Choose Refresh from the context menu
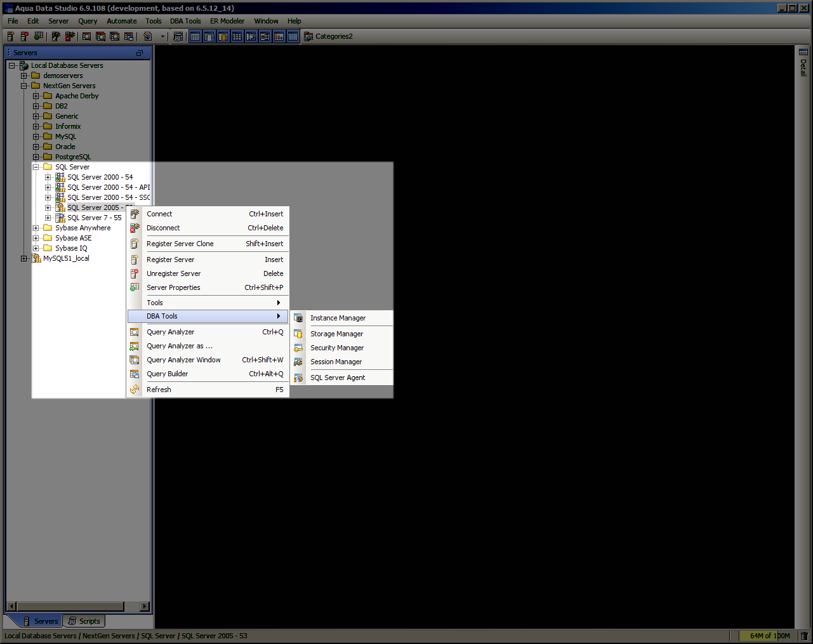This screenshot has width=813, height=644. pyautogui.click(x=208, y=390)
